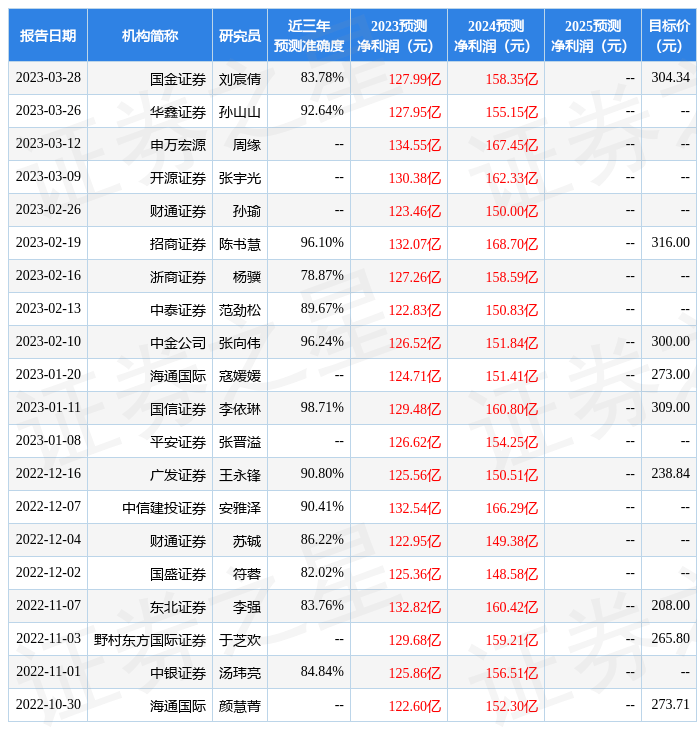This screenshot has width=697, height=730.
Task: Click target price 238.84
Action: coord(670,474)
